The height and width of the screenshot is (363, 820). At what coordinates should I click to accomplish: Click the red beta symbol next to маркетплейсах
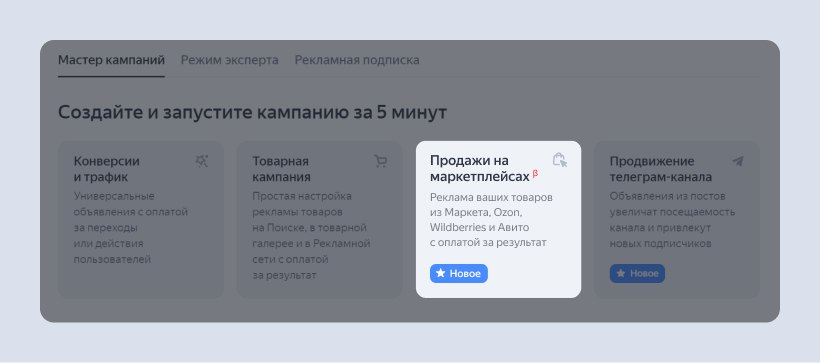coord(535,173)
